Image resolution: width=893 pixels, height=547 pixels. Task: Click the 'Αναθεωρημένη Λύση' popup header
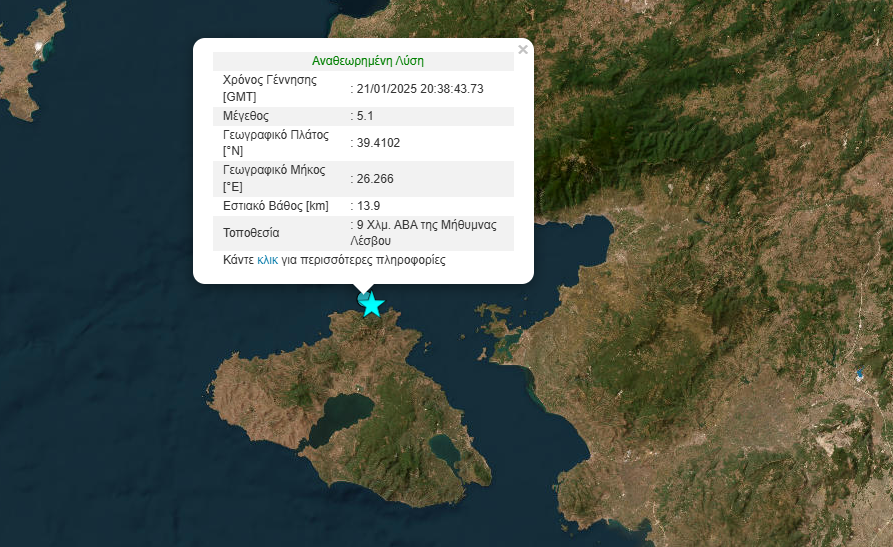[368, 61]
